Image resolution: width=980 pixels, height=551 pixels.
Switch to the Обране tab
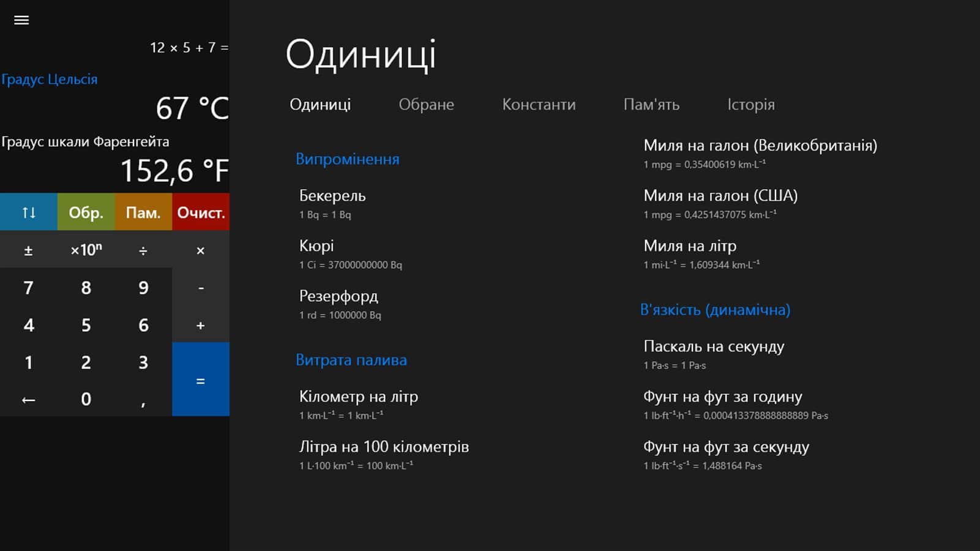(426, 105)
